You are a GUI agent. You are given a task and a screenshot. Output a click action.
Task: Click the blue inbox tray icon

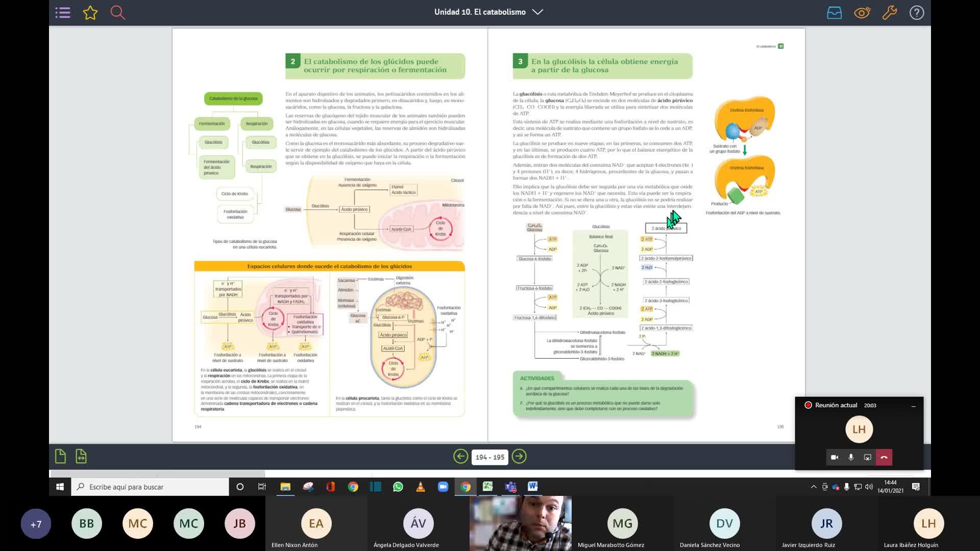[x=834, y=13]
